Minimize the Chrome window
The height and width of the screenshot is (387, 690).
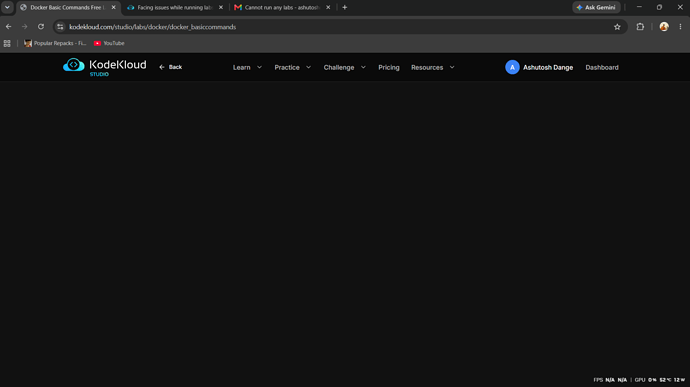tap(639, 7)
